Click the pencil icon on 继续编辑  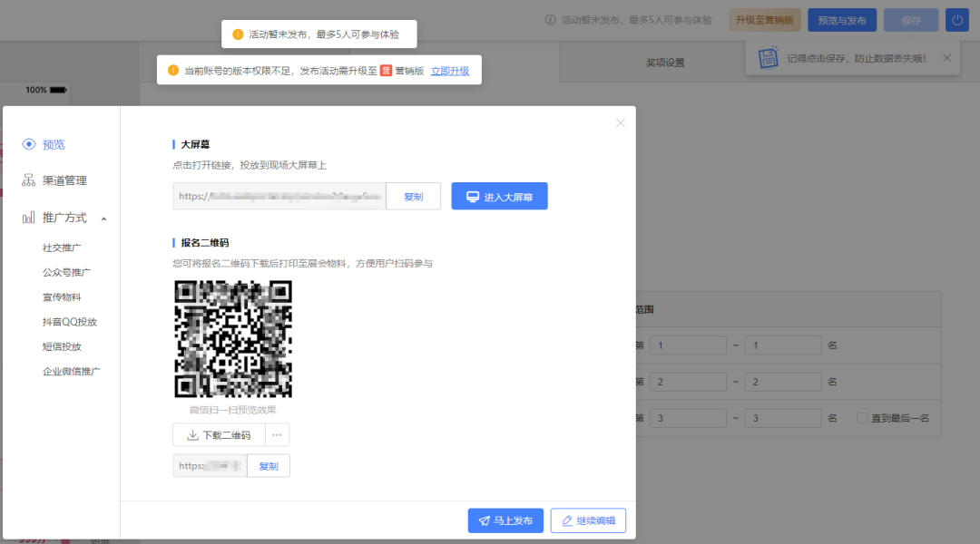(x=567, y=520)
